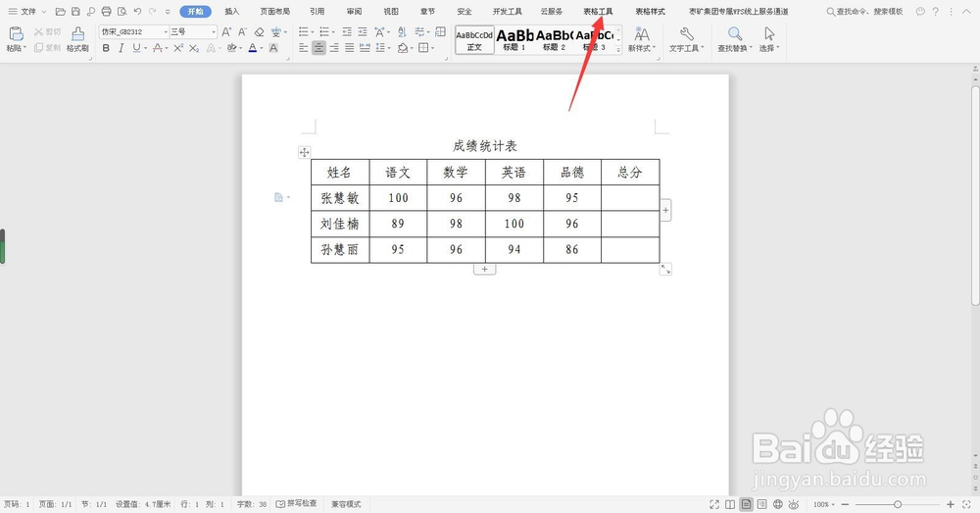Save the document with the floppy icon
The height and width of the screenshot is (513, 980).
click(75, 11)
